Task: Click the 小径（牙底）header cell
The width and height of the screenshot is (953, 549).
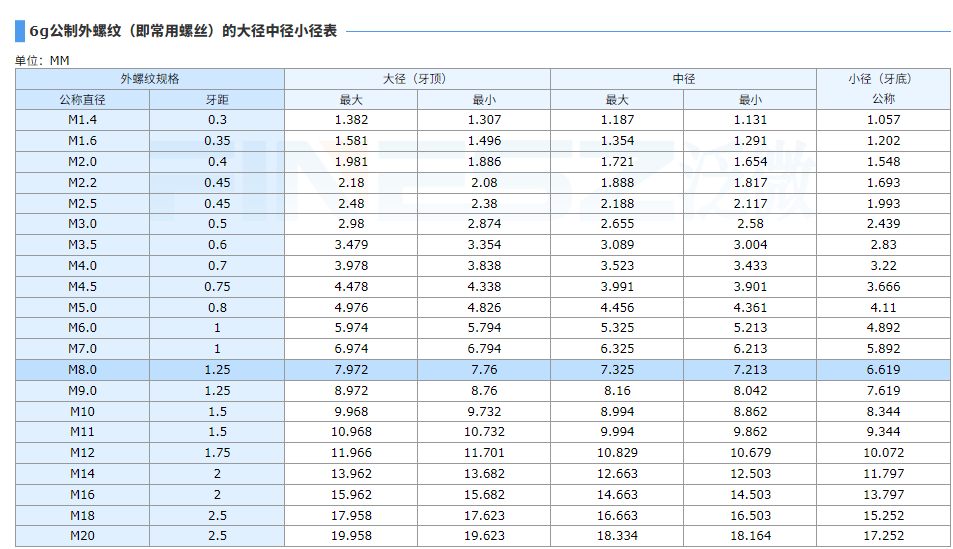Action: coord(883,78)
